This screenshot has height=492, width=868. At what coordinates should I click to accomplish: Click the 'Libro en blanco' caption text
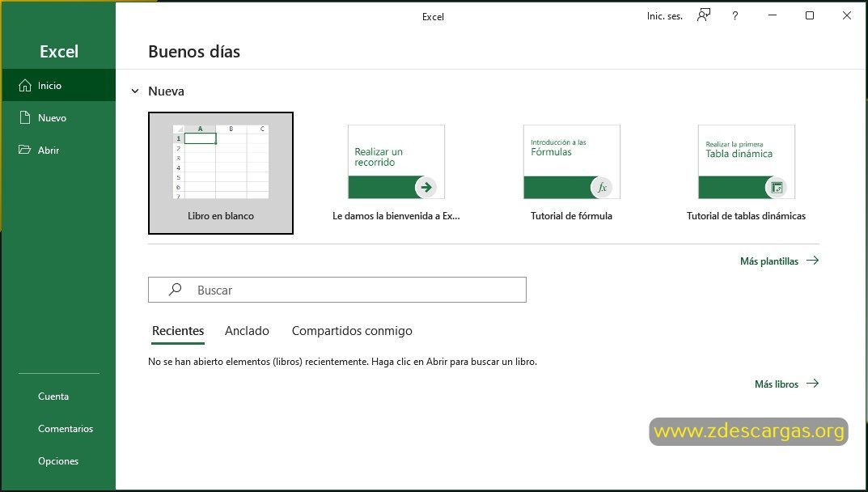[x=220, y=216]
